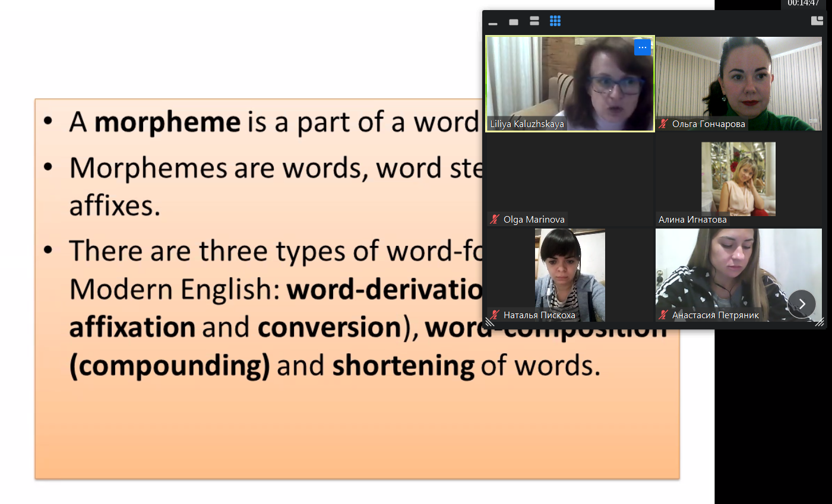
Task: Click the recording timer at top right
Action: pos(803,4)
